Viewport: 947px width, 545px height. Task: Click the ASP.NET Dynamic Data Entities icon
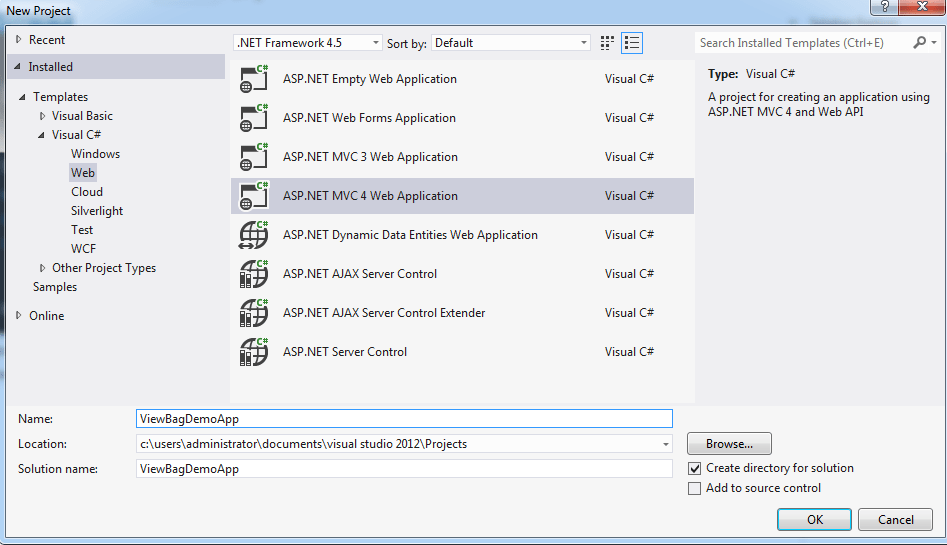pos(254,235)
